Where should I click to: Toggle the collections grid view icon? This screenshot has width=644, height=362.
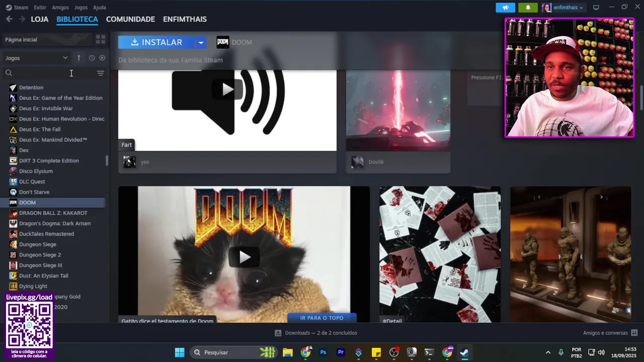(x=101, y=39)
